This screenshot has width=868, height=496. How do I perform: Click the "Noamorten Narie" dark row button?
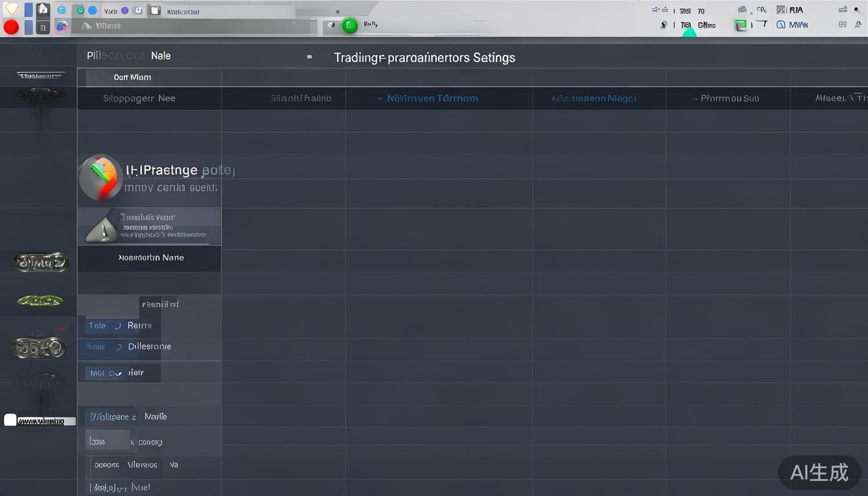coord(150,258)
